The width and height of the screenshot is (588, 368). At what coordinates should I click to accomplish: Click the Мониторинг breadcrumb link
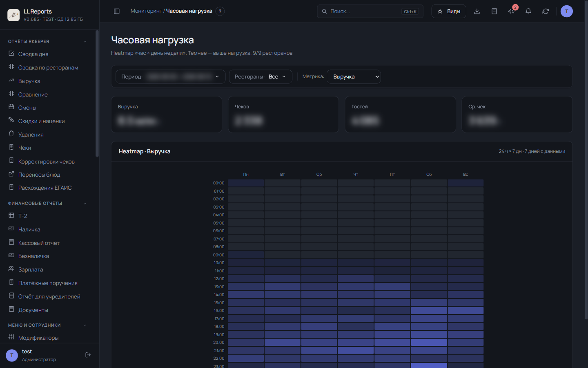pyautogui.click(x=146, y=11)
